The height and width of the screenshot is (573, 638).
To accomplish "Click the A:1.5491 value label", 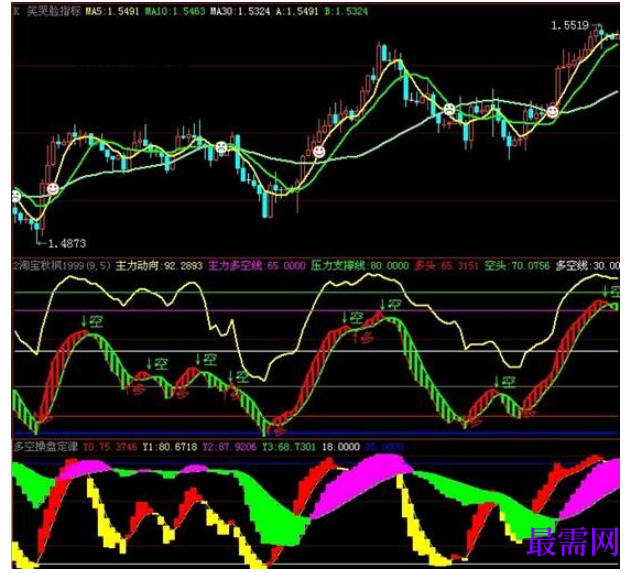I will click(297, 11).
